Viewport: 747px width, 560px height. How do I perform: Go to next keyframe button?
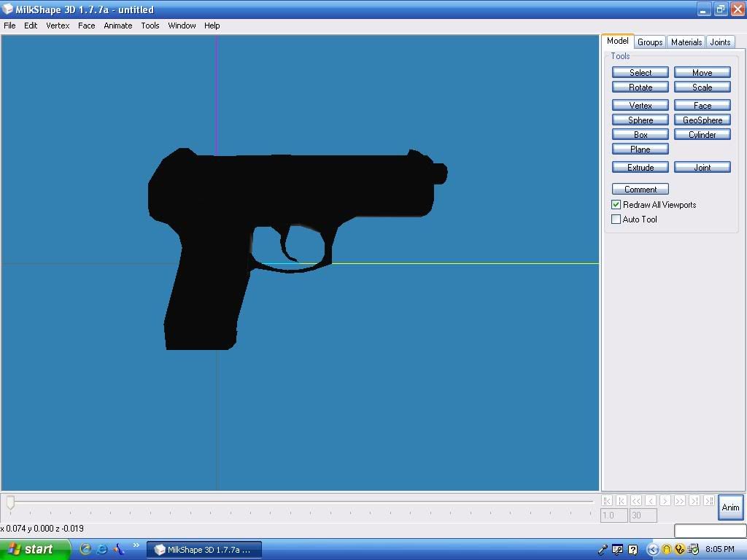click(694, 500)
